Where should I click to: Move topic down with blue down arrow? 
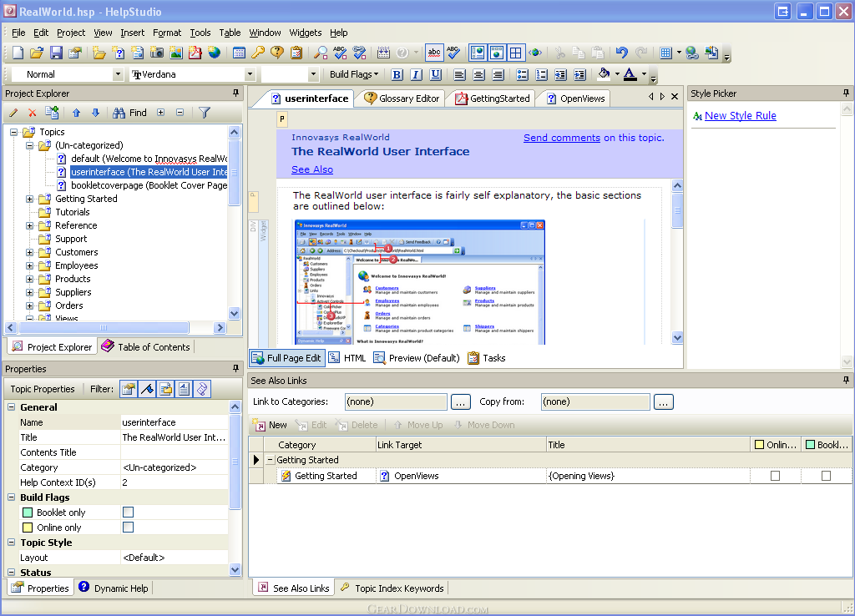[x=95, y=113]
